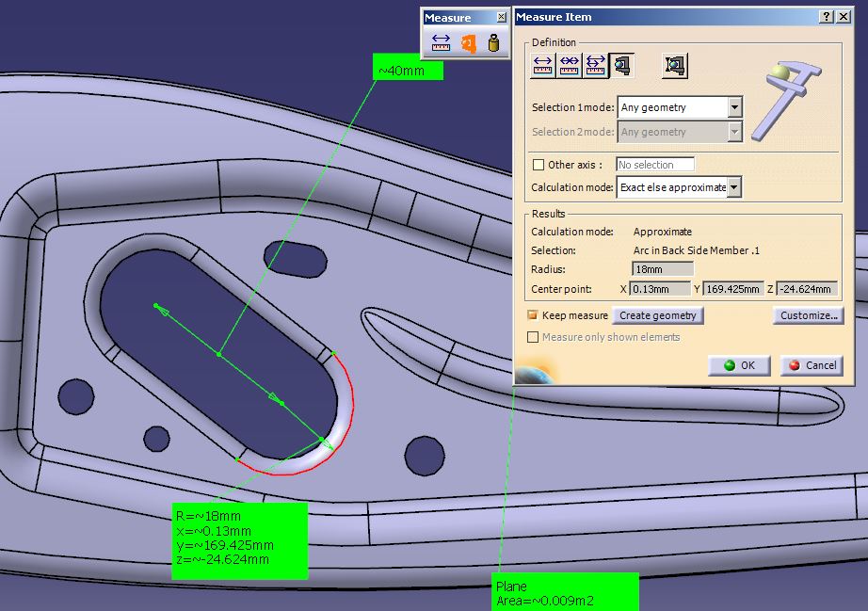Choose Measure Between in chain mode

[x=568, y=65]
